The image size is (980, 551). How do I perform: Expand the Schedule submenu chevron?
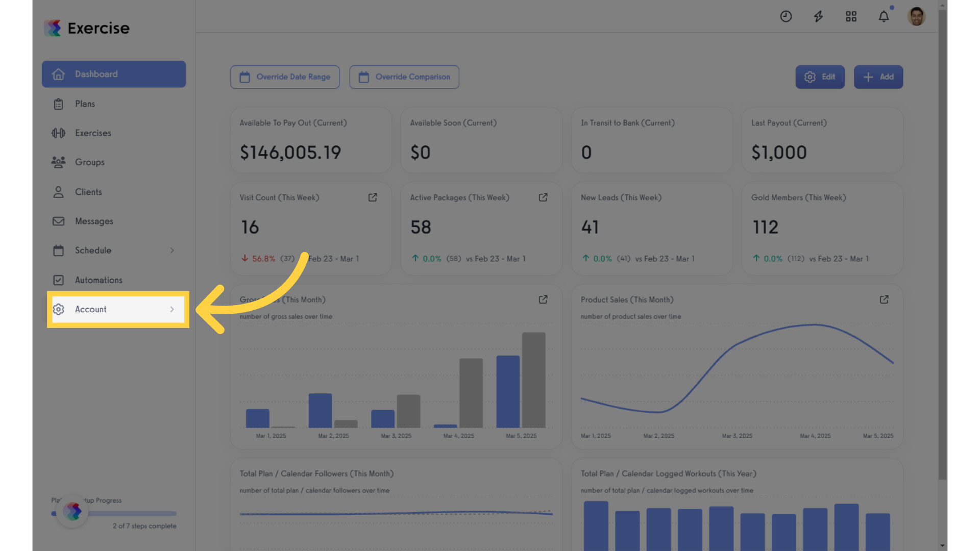coord(172,251)
